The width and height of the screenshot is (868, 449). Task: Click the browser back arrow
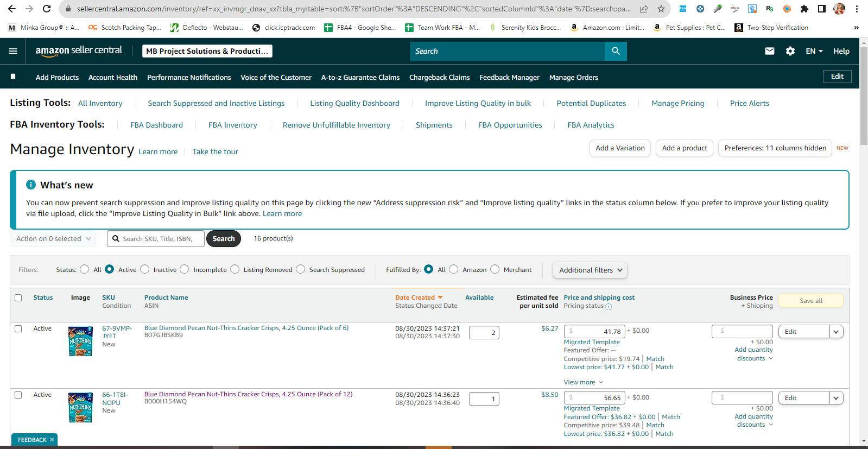pos(11,9)
